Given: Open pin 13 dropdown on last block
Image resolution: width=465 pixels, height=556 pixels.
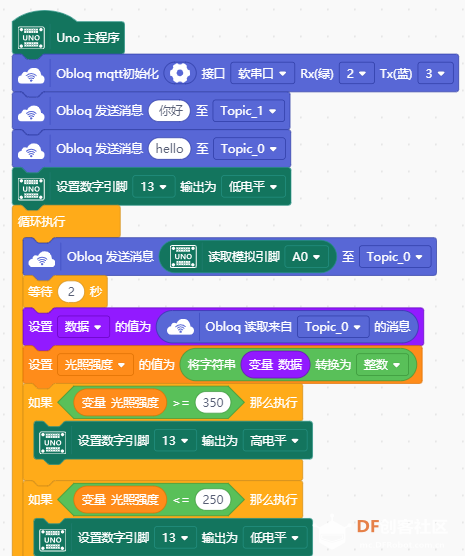Looking at the screenshot, I should 175,538.
